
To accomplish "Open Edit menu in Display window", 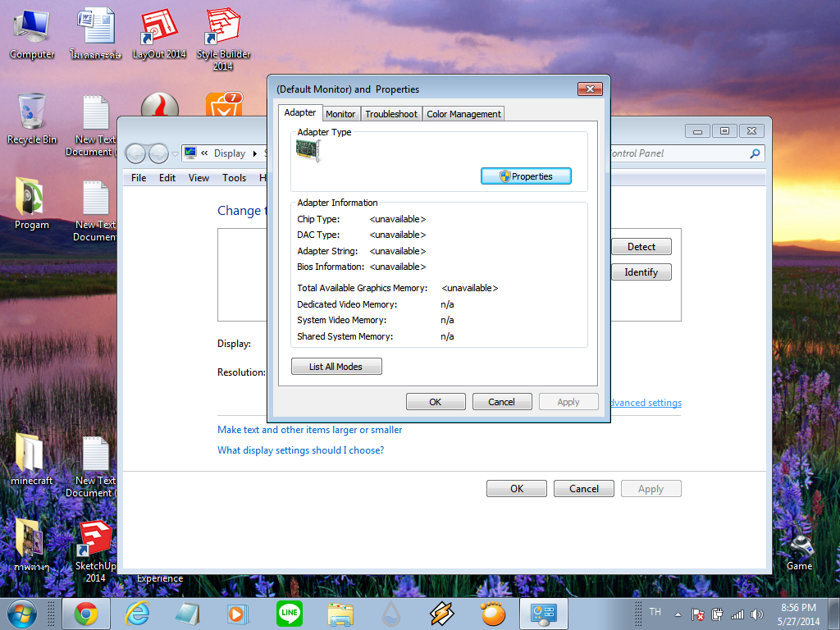I will 167,178.
